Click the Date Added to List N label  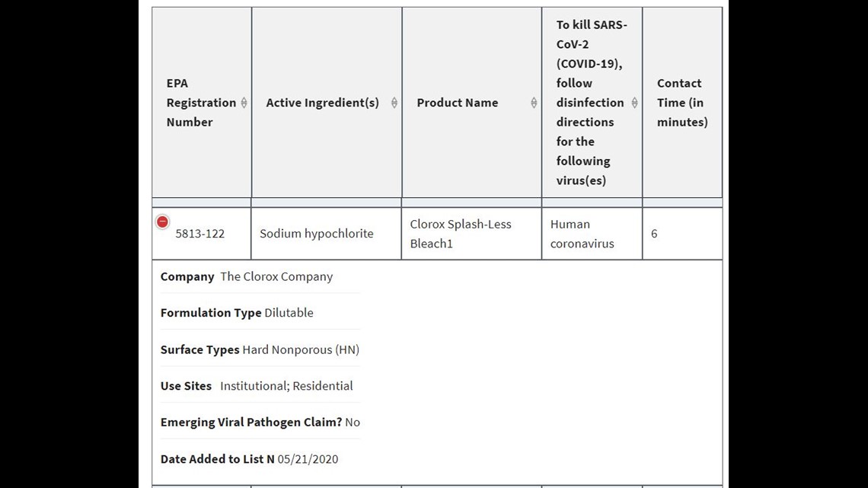coord(218,459)
